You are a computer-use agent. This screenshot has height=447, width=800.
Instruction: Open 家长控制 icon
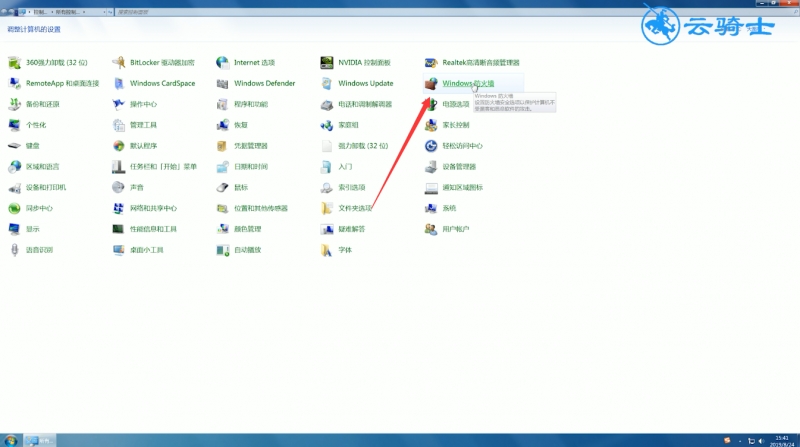pos(431,125)
